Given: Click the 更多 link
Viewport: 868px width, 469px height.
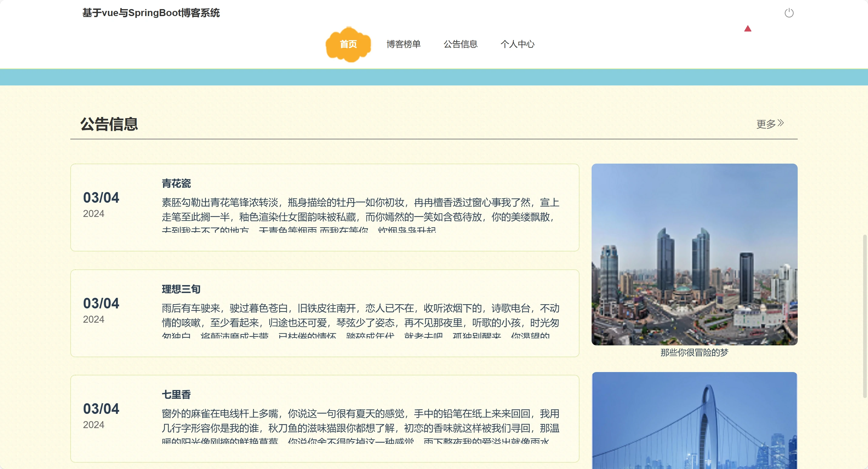Looking at the screenshot, I should [x=766, y=124].
